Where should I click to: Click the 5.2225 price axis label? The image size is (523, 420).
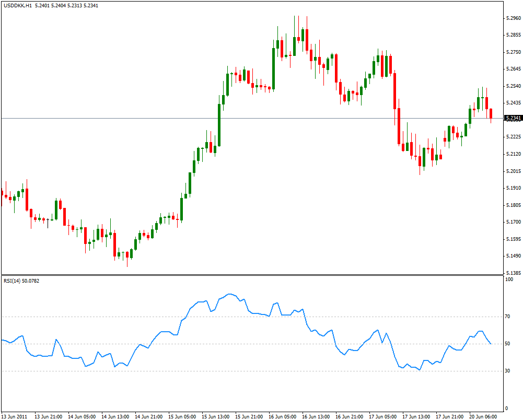point(513,137)
